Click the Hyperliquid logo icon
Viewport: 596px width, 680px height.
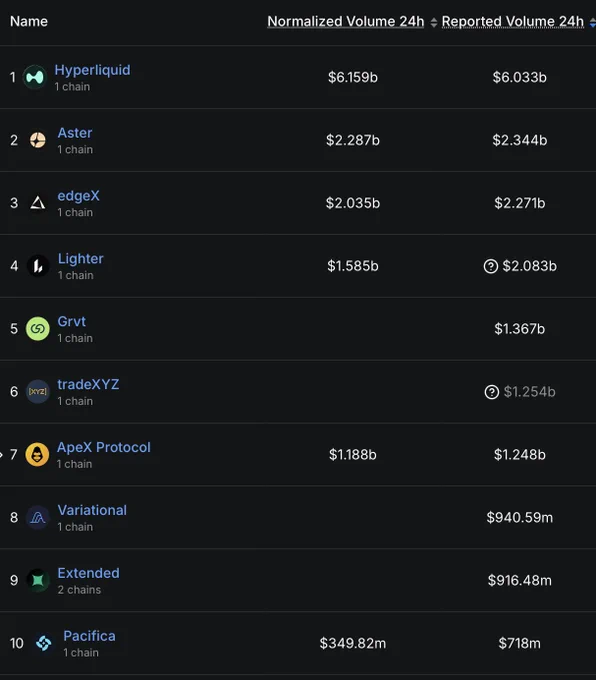pyautogui.click(x=35, y=77)
